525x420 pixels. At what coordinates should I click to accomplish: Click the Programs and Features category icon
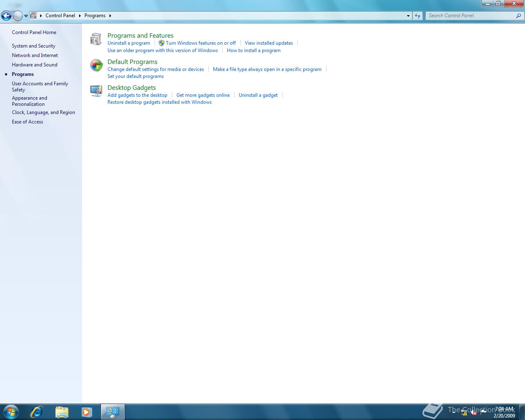click(96, 39)
